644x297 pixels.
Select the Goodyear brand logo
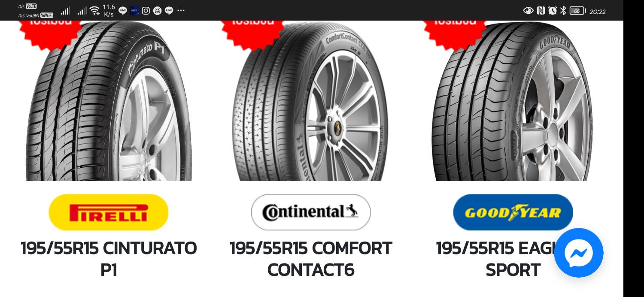coord(513,212)
